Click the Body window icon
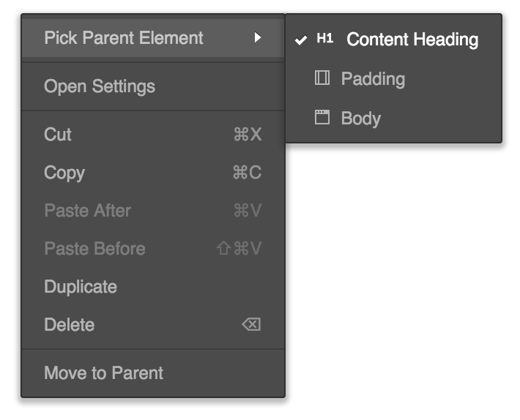 (322, 117)
